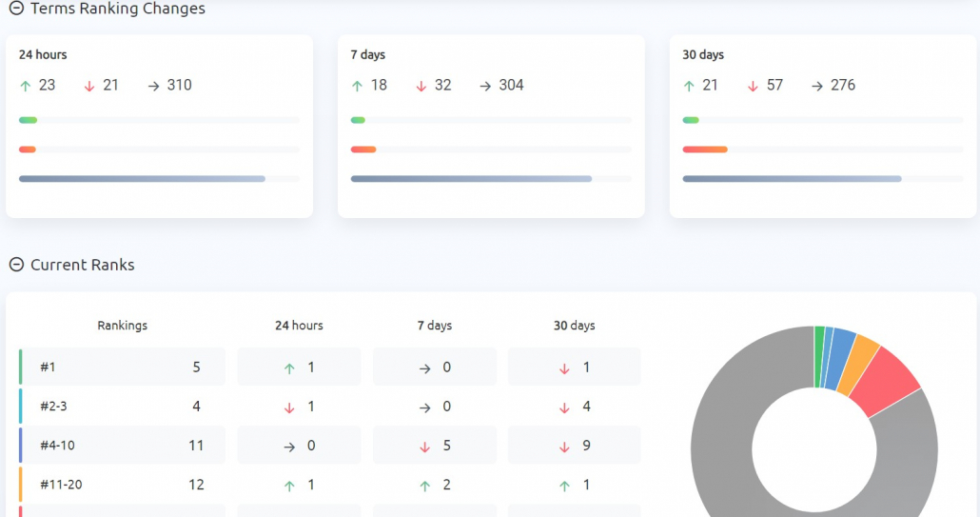Click the red down arrow beside 32
The image size is (980, 517).
click(x=421, y=86)
